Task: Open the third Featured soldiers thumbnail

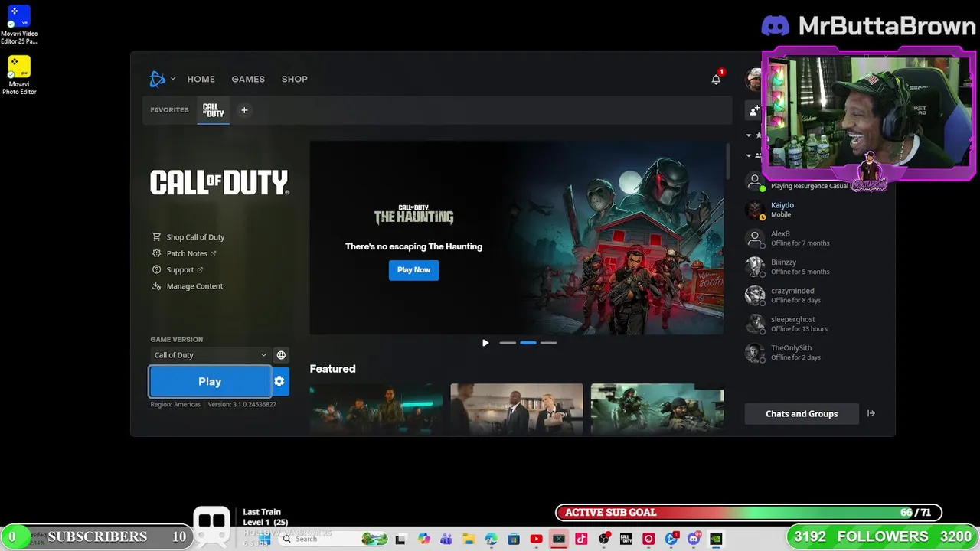Action: pyautogui.click(x=657, y=409)
